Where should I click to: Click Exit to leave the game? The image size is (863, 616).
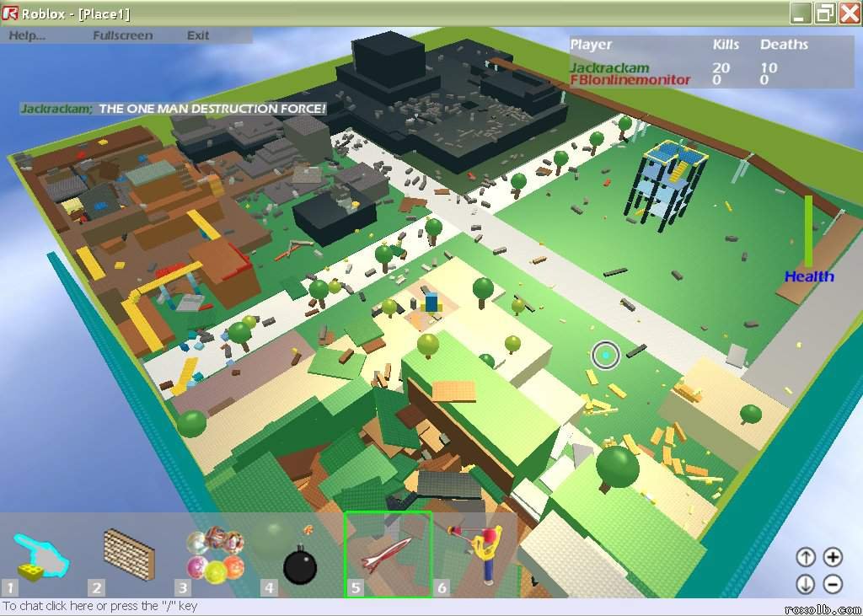197,35
